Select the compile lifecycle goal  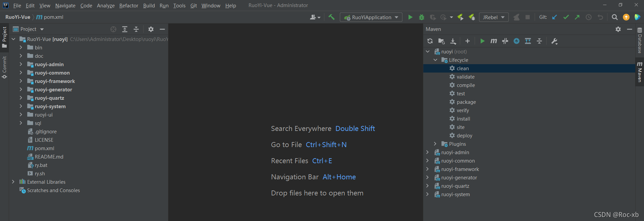tap(466, 85)
